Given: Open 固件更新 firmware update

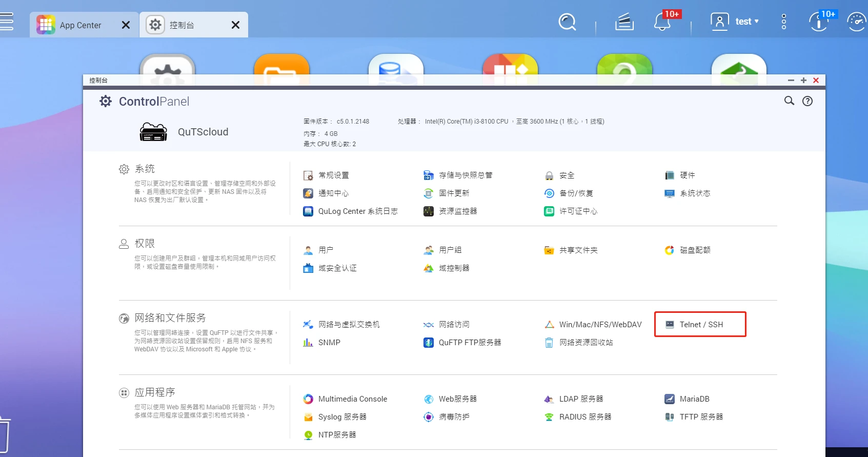Looking at the screenshot, I should coord(447,193).
